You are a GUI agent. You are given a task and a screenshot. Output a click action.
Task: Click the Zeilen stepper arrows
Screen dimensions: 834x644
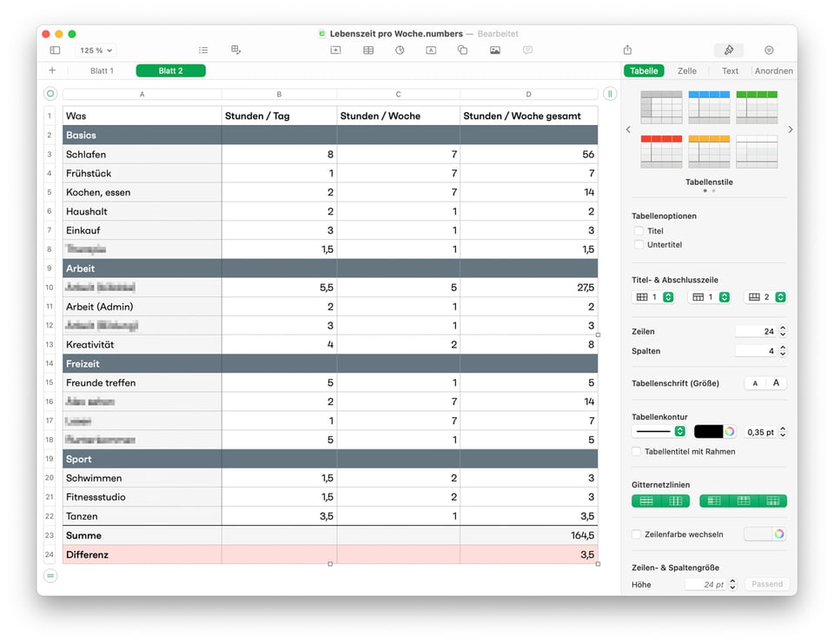pos(783,331)
